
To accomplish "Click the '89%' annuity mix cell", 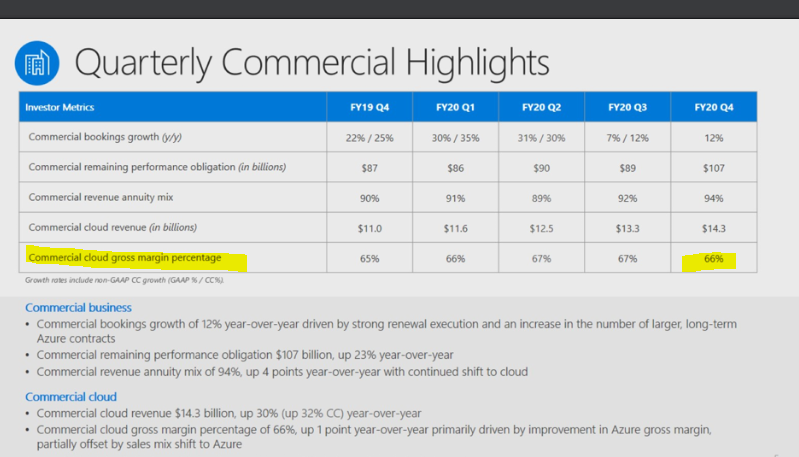I will point(541,198).
